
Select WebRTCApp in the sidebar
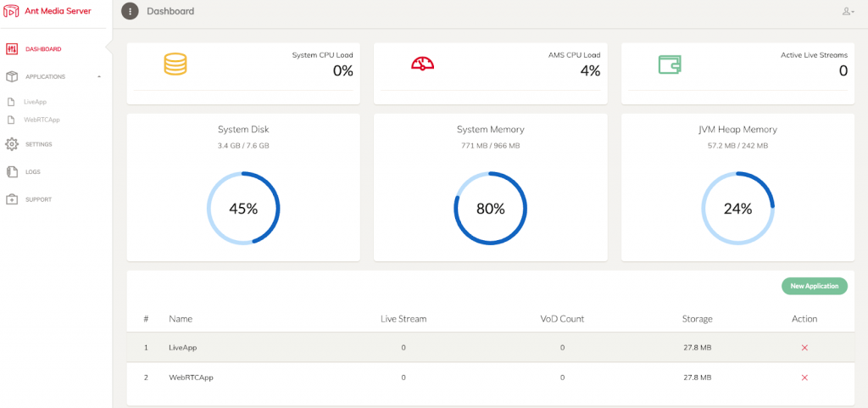pos(42,120)
